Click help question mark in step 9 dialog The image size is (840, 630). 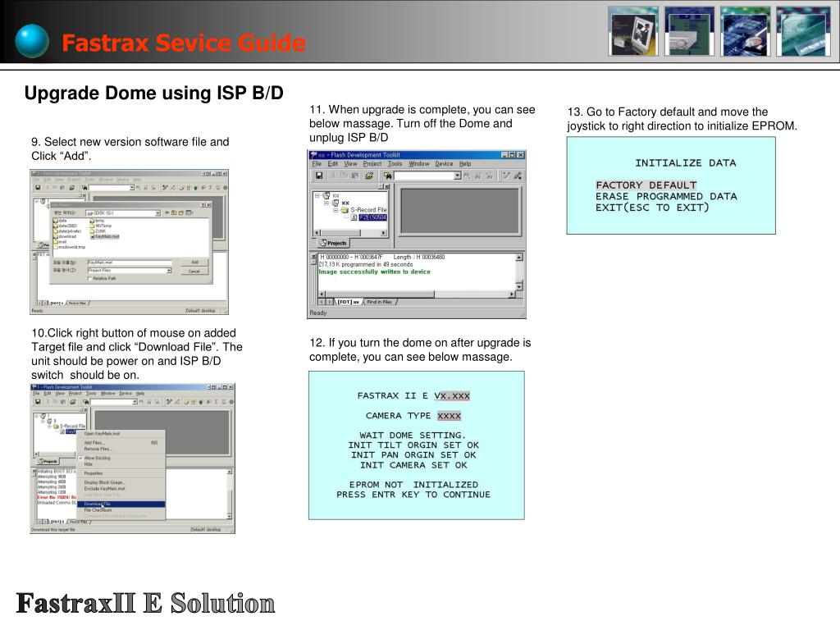point(203,205)
